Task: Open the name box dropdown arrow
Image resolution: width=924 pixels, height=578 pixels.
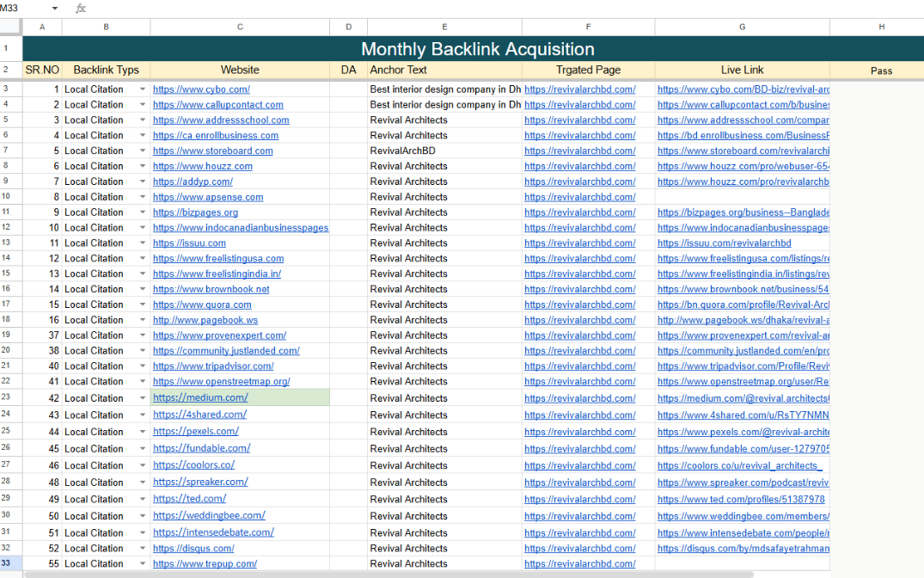Action: tap(55, 9)
